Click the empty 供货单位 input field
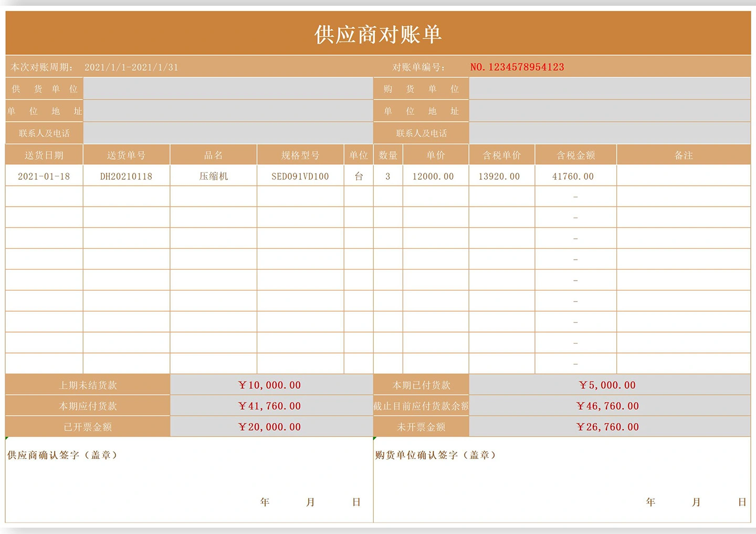Screen dimensions: 756x534 pyautogui.click(x=228, y=89)
